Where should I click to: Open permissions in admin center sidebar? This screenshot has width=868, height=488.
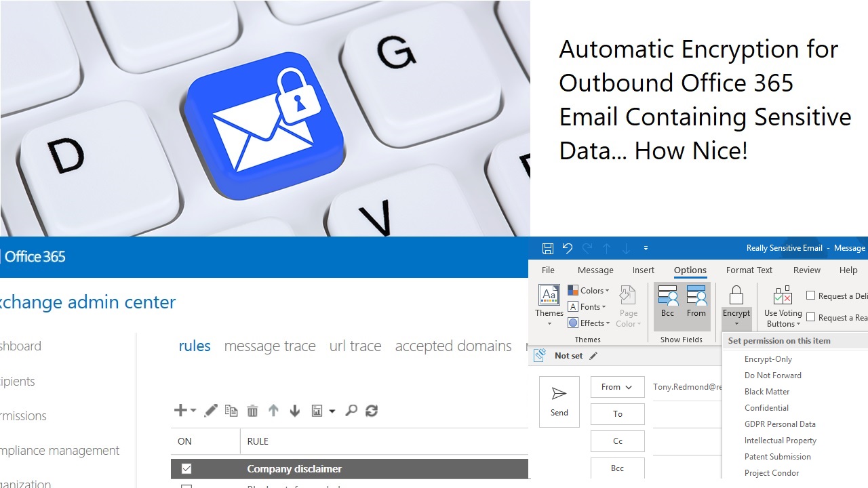[x=23, y=415]
